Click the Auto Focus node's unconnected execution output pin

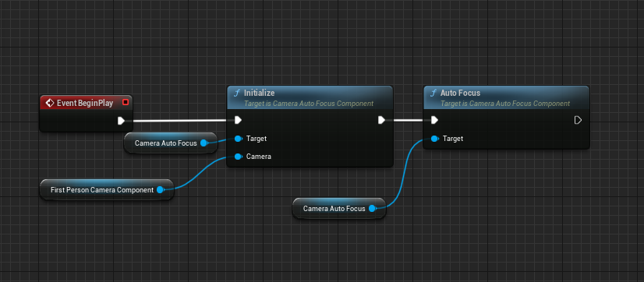click(578, 120)
